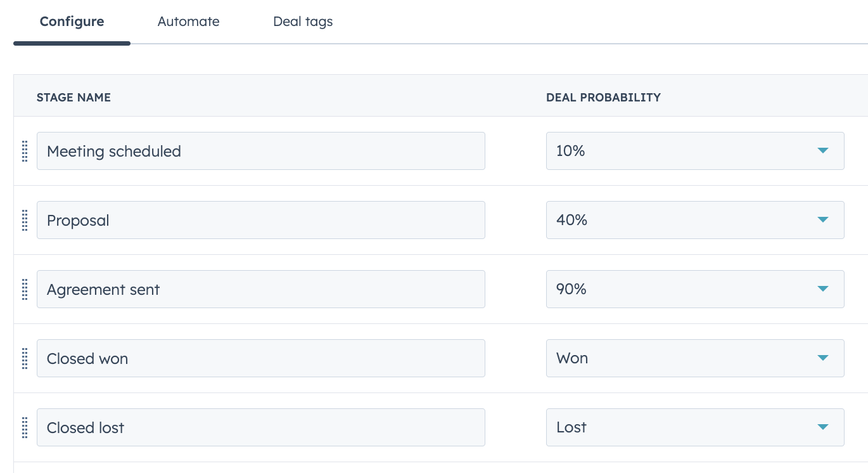
Task: Open the Lost probability dropdown
Action: [695, 427]
